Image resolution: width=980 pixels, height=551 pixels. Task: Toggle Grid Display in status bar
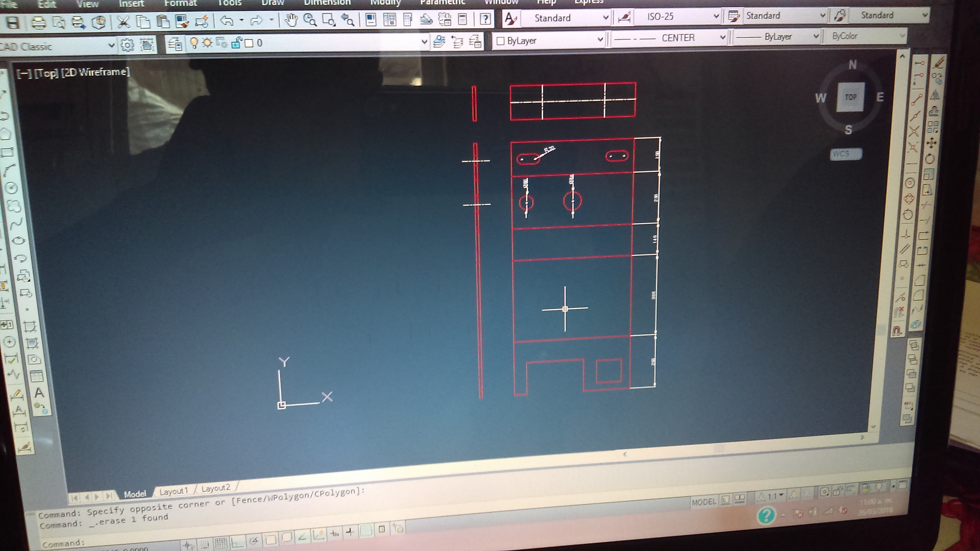coord(221,543)
